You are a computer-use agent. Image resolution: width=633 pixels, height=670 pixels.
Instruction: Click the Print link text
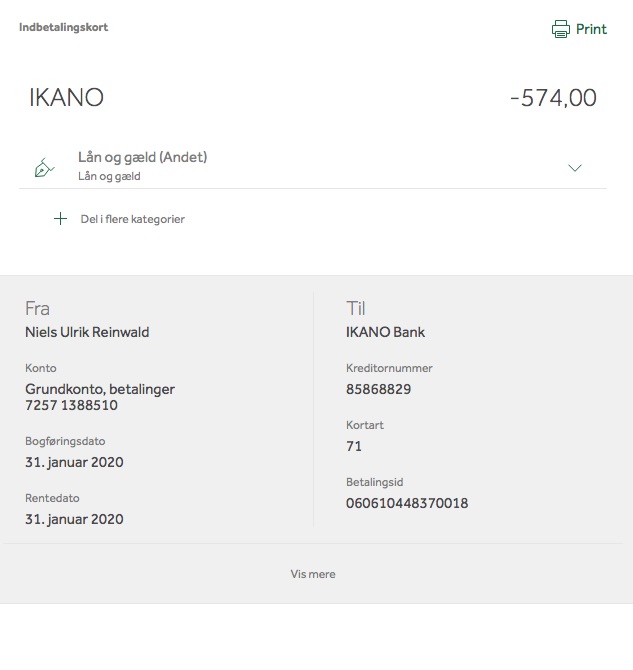(591, 29)
